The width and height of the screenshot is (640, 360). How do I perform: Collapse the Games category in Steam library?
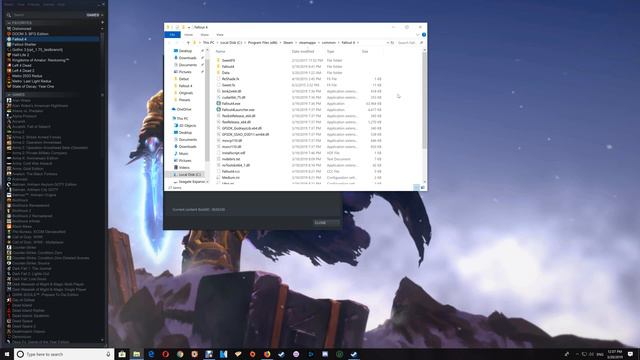pyautogui.click(x=9, y=95)
